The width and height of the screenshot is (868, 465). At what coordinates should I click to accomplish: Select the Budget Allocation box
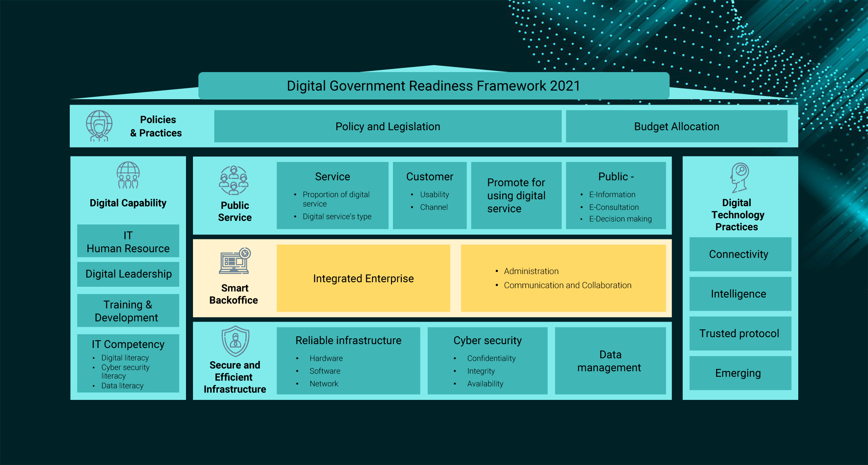[677, 126]
